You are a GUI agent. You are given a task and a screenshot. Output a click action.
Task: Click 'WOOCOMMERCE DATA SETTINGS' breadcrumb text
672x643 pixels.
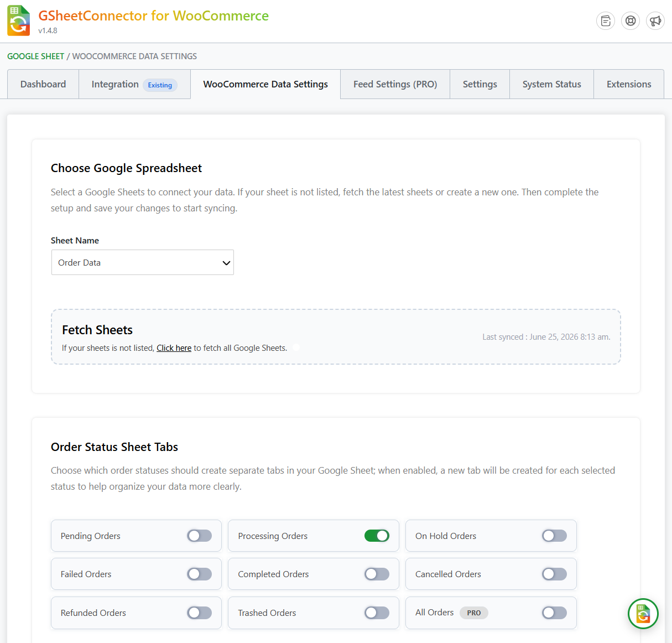tap(134, 56)
